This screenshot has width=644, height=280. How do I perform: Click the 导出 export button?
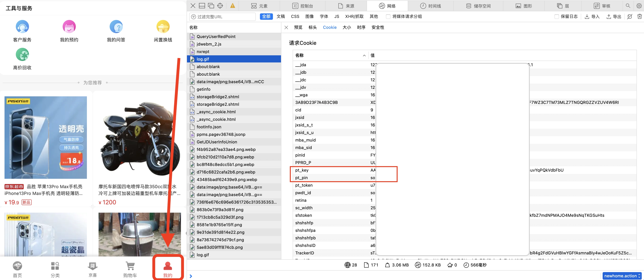tap(614, 17)
